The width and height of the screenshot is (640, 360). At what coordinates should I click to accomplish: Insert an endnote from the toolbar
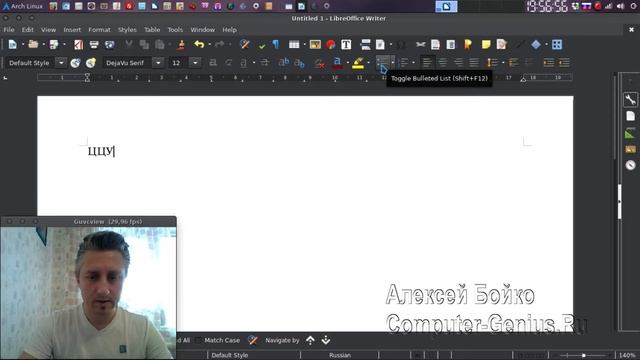tap(451, 44)
